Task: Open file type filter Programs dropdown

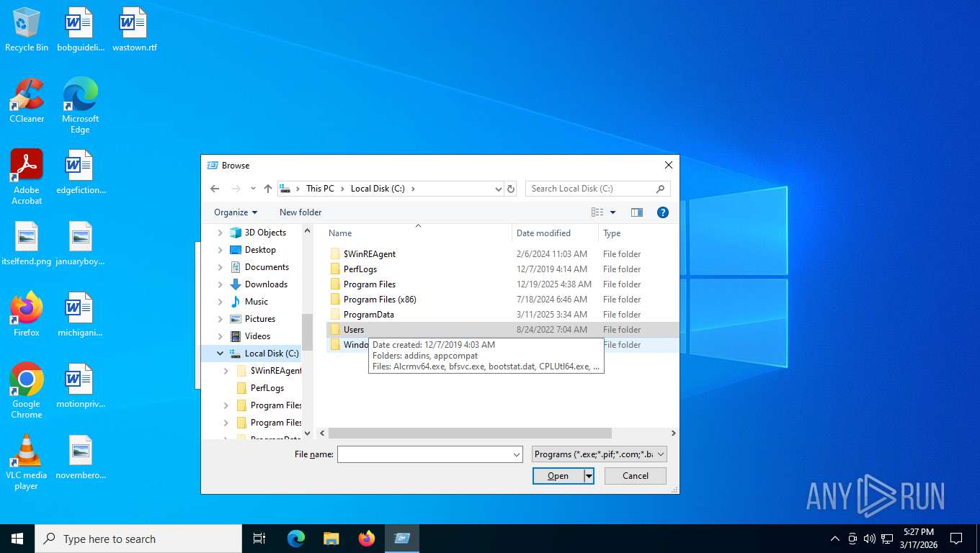Action: click(x=599, y=454)
